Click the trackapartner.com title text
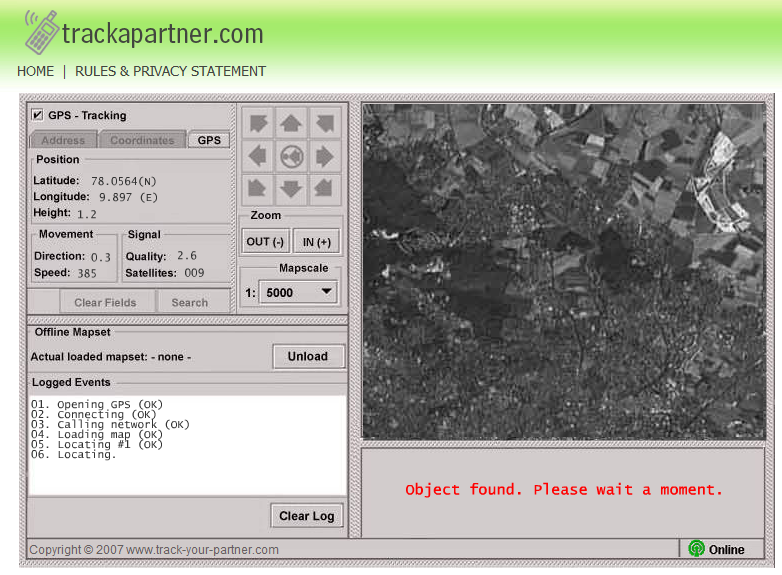This screenshot has height=575, width=782. [x=163, y=34]
